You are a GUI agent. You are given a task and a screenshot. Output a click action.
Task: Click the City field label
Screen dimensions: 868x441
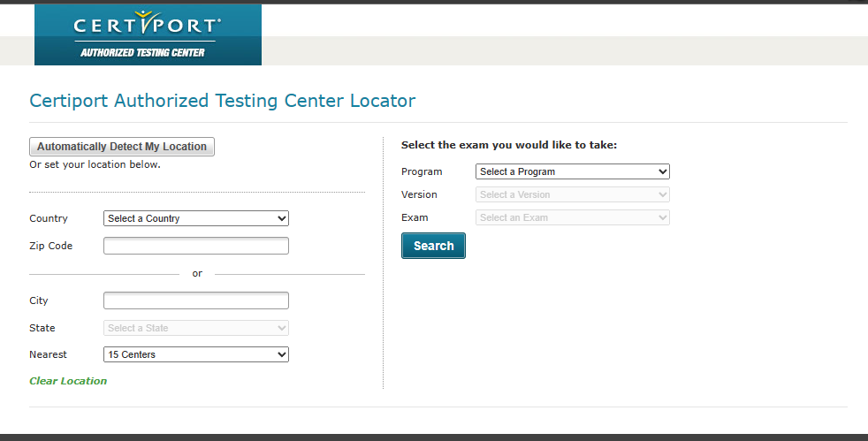click(39, 300)
